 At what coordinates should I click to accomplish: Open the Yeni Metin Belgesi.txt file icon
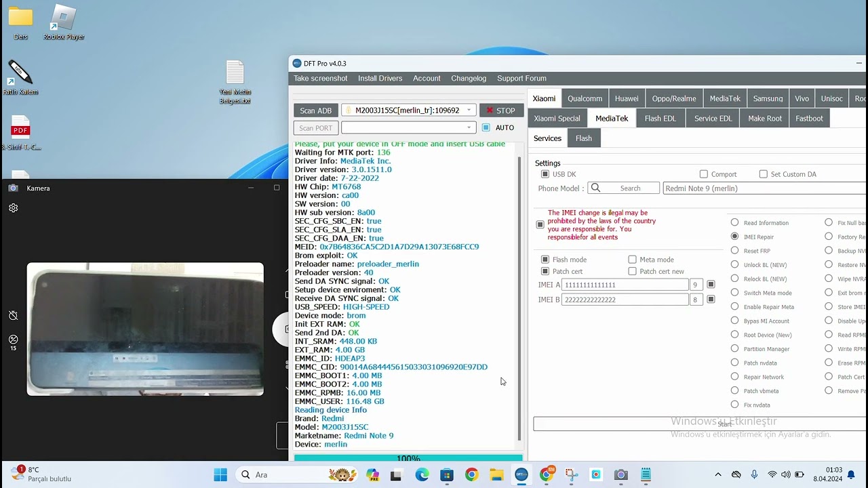coord(235,73)
